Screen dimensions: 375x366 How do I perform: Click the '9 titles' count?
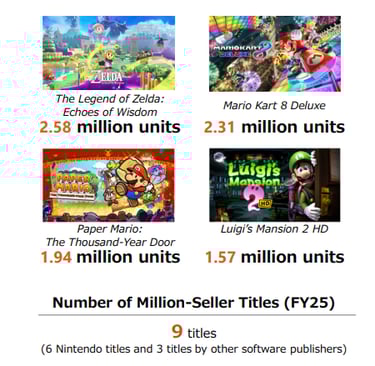click(194, 332)
